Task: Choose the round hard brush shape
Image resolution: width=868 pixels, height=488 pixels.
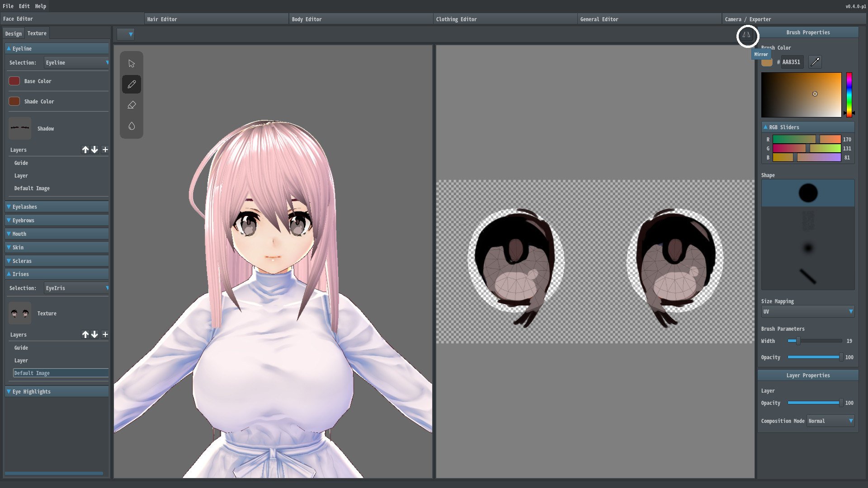Action: (x=808, y=193)
